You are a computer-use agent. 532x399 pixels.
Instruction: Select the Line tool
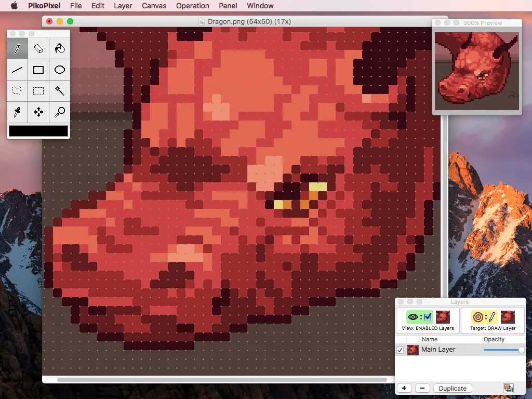click(x=17, y=70)
